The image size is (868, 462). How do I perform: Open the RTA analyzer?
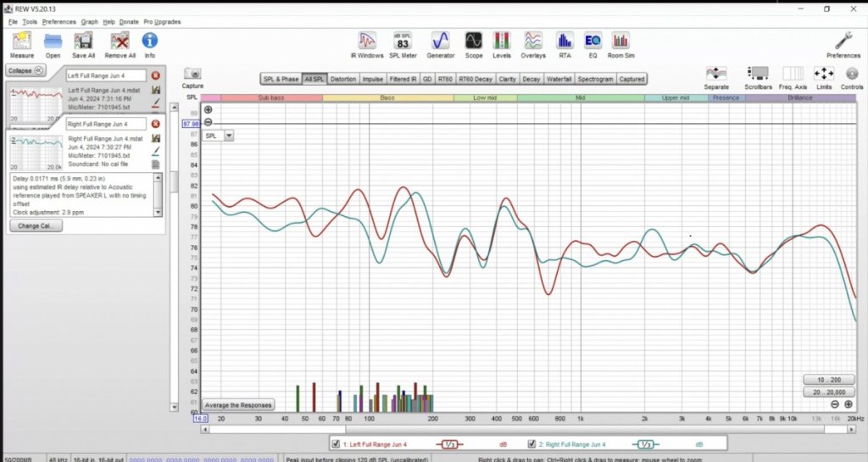564,45
